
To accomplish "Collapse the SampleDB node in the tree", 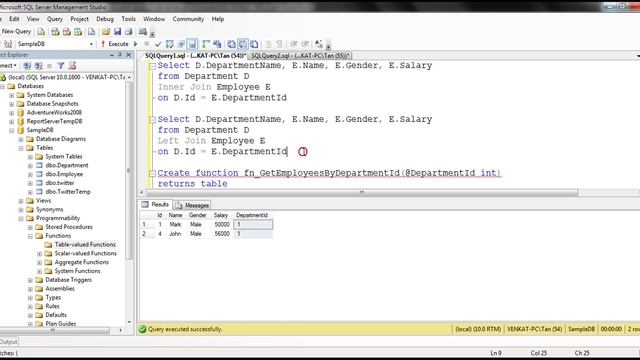I will pos(11,131).
